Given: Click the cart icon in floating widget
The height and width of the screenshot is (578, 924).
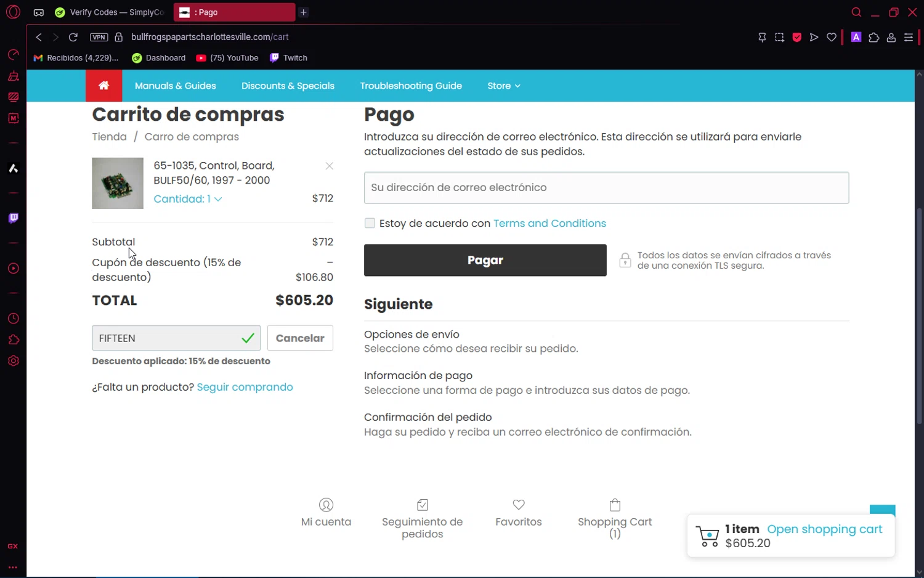Looking at the screenshot, I should pyautogui.click(x=707, y=536).
